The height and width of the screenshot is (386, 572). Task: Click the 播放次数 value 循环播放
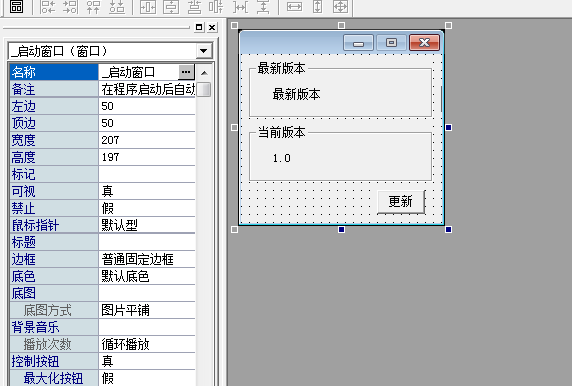point(147,344)
